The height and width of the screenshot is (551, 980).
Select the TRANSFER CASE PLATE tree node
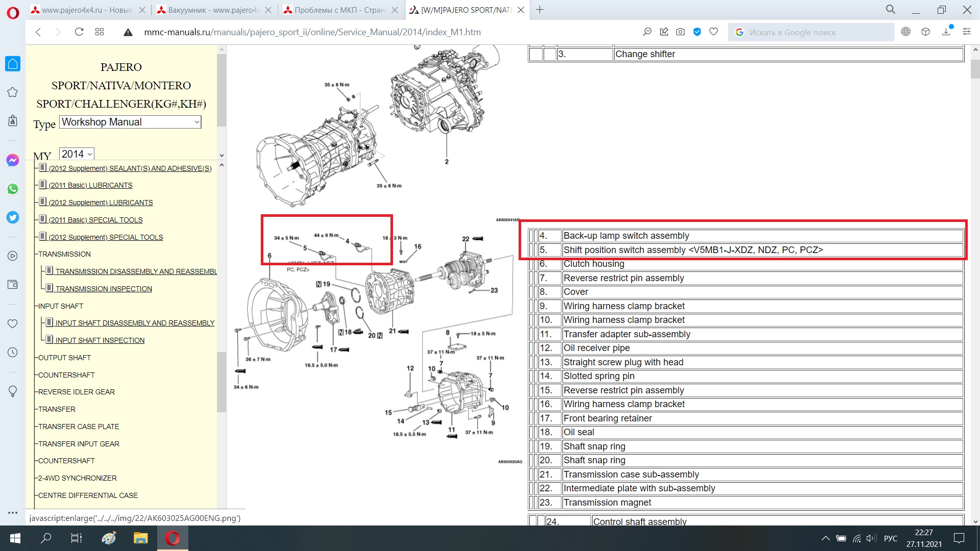[x=79, y=427]
